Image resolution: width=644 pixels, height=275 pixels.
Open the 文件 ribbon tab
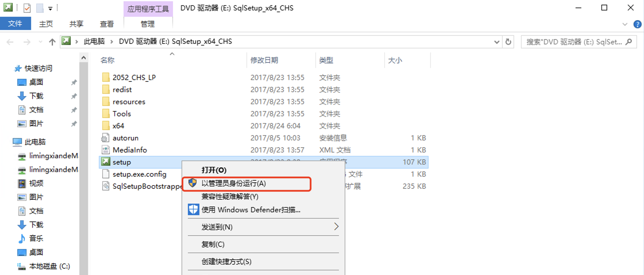point(15,24)
